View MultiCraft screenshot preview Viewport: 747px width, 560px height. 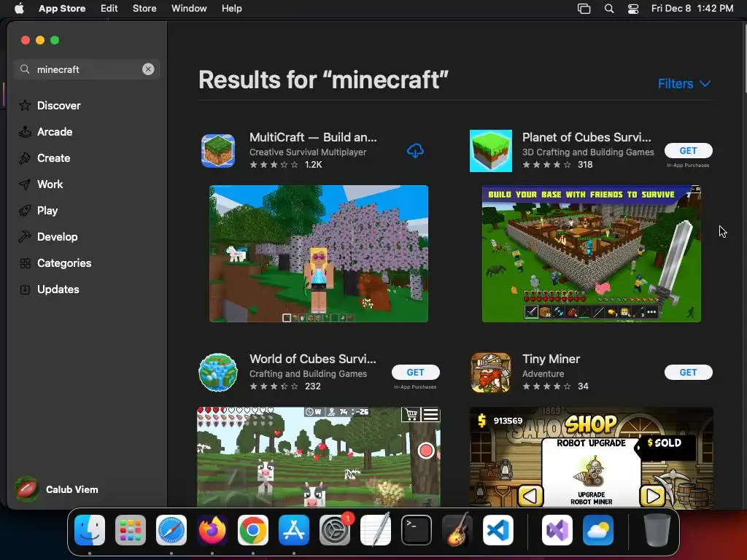[319, 254]
